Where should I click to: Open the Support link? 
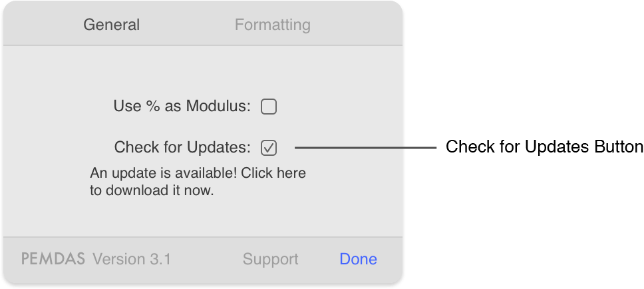[270, 260]
